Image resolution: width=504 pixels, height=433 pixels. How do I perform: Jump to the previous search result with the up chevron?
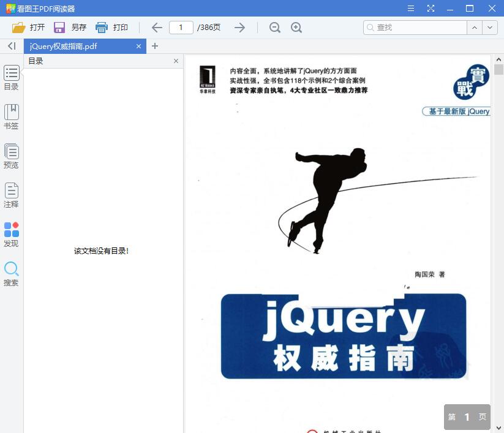pos(475,28)
